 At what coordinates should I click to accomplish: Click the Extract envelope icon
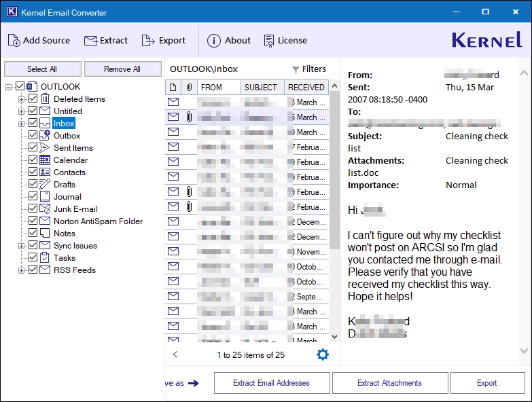[x=90, y=40]
